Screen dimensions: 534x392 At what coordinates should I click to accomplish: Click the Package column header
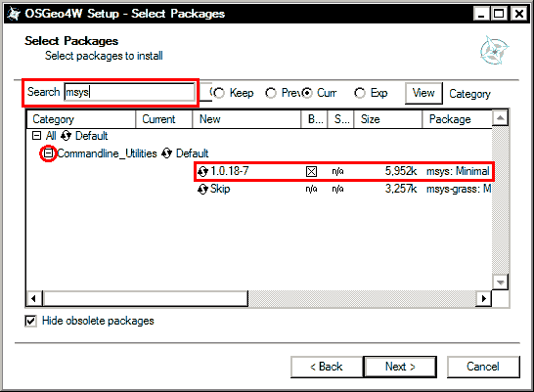point(457,119)
